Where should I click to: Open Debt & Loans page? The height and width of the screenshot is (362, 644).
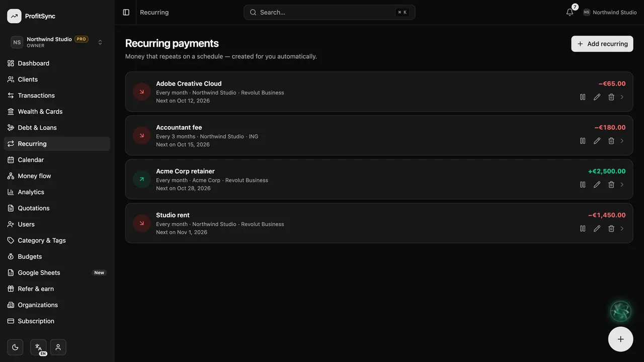pyautogui.click(x=57, y=128)
